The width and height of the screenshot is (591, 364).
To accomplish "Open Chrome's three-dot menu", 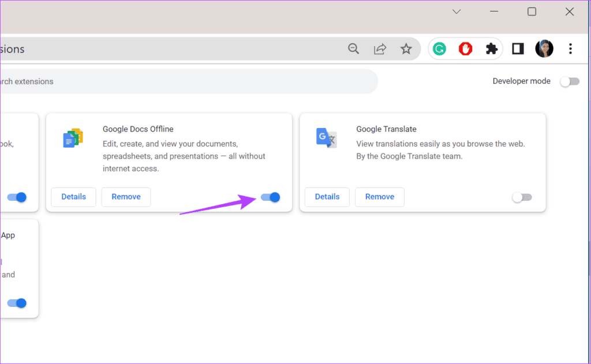I will pyautogui.click(x=570, y=48).
